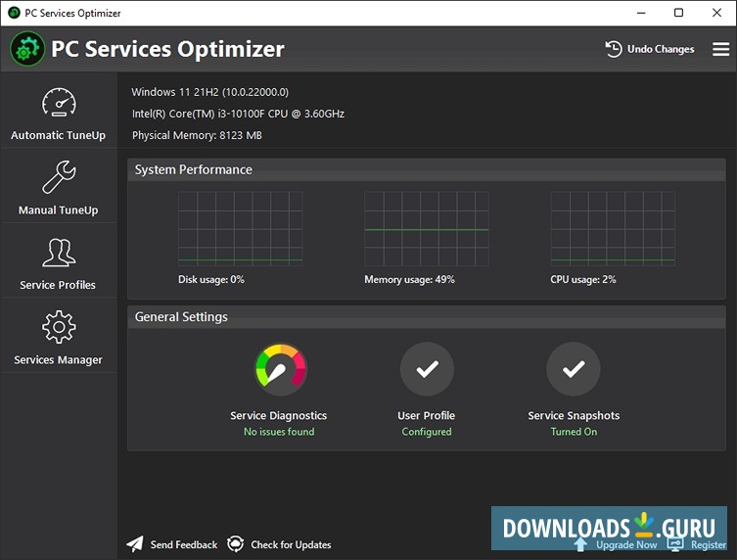
Task: Maximize the PC Services Optimizer window
Action: point(678,13)
